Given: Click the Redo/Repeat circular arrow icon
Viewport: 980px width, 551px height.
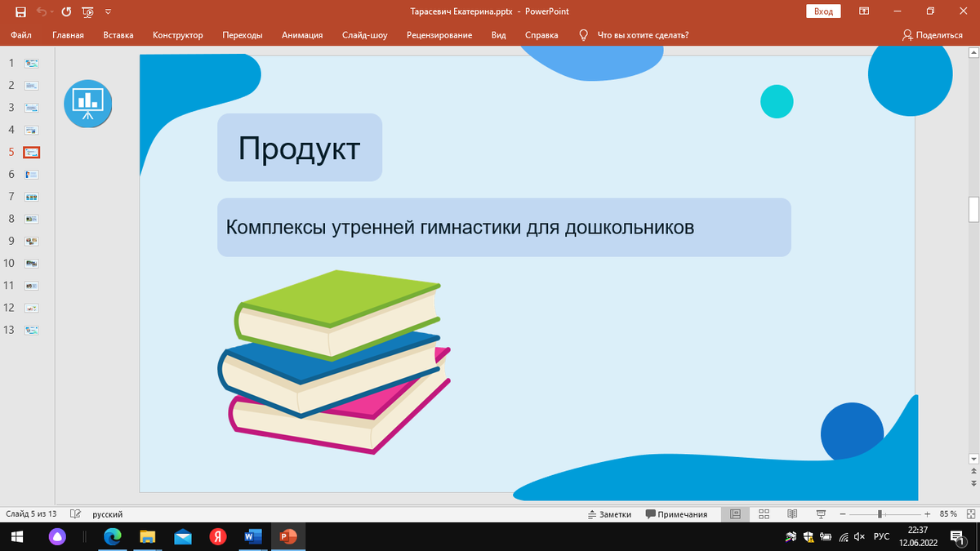Looking at the screenshot, I should click(66, 11).
